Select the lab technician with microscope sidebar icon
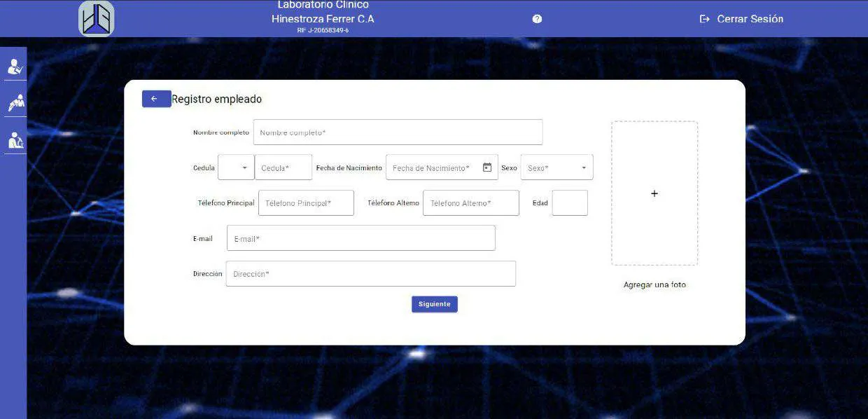This screenshot has height=419, width=868. [x=15, y=140]
